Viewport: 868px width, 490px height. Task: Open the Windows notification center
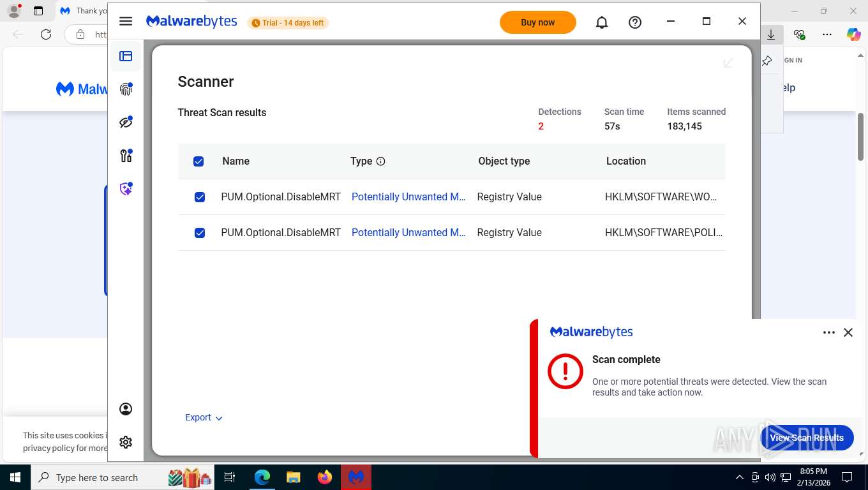tap(847, 477)
